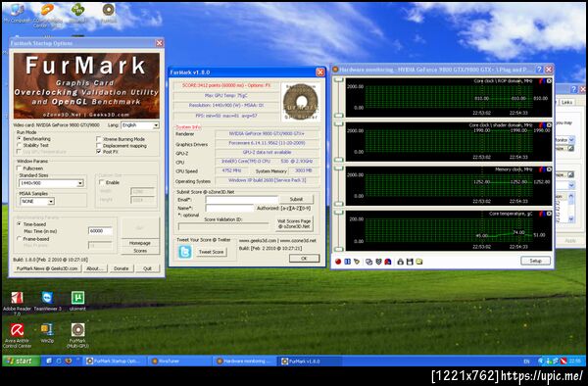Open Adobe Reader desktop icon
The width and height of the screenshot is (588, 386).
click(x=17, y=302)
